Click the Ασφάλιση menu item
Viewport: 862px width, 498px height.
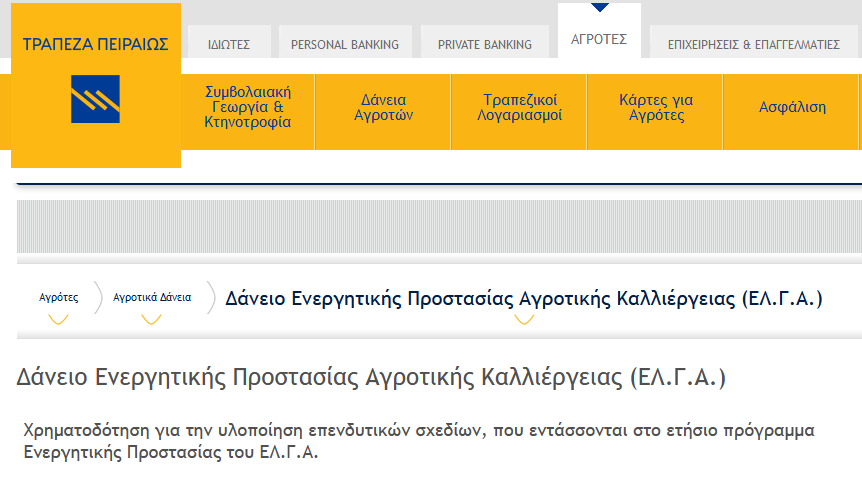click(792, 107)
